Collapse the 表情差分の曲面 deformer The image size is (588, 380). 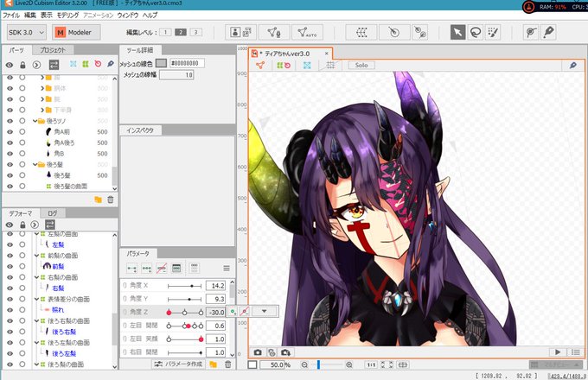pyautogui.click(x=36, y=299)
